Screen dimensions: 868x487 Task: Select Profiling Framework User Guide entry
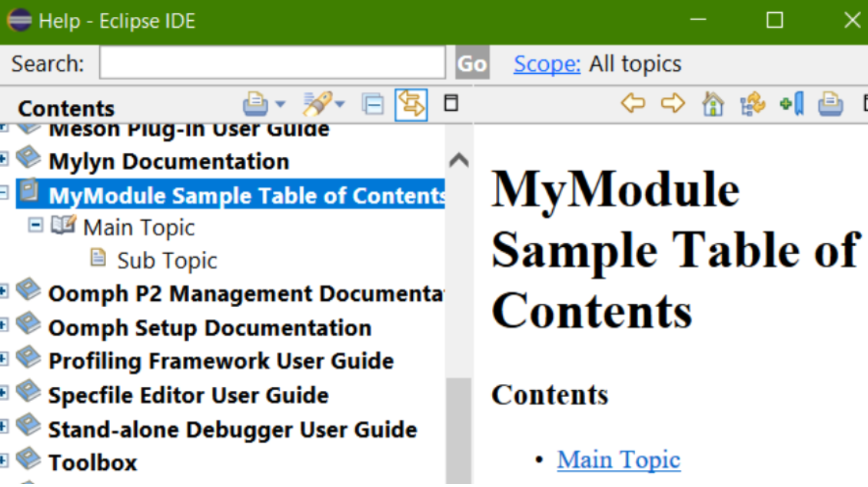[x=221, y=362]
